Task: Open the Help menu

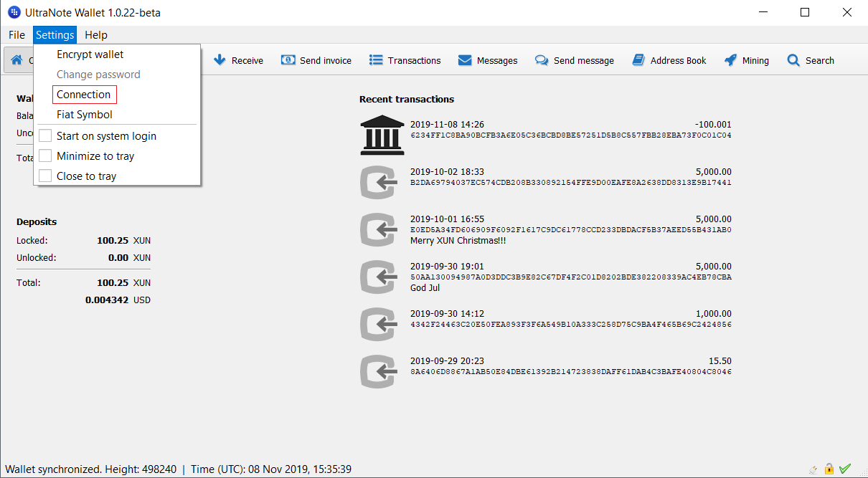Action: [x=96, y=35]
